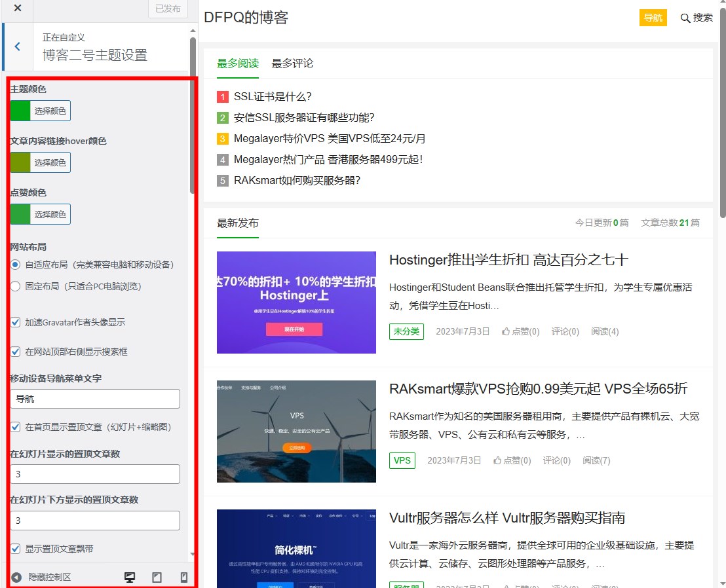
Task: Click the 已发布 publish button
Action: point(168,9)
